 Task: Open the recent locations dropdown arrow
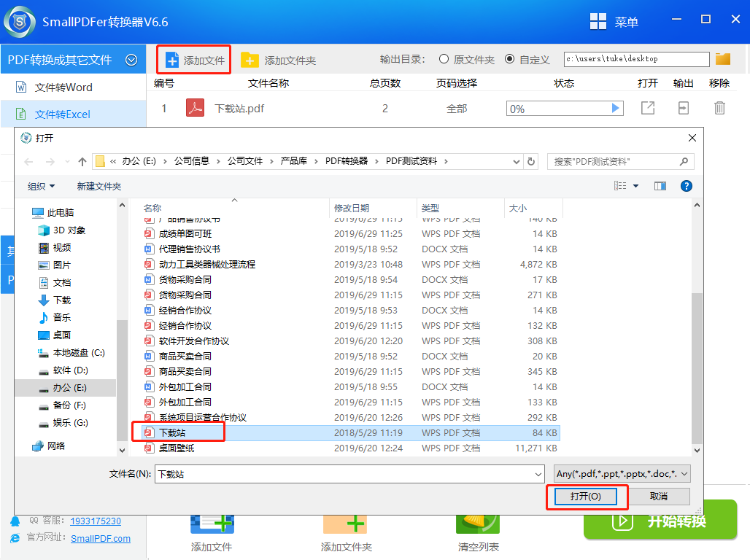(x=67, y=162)
